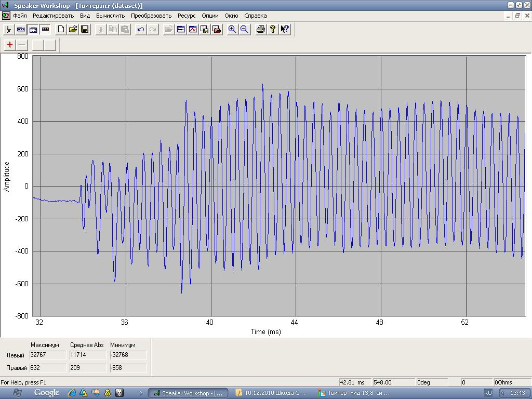Click the Zoom Out magnifier icon
Screen dimensions: 532x399
(244, 30)
